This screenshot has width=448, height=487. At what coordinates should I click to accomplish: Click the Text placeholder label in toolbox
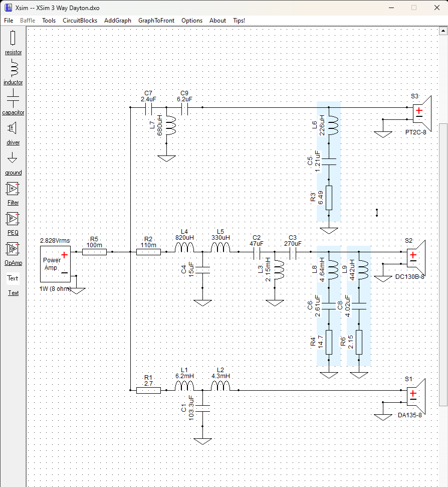(13, 278)
